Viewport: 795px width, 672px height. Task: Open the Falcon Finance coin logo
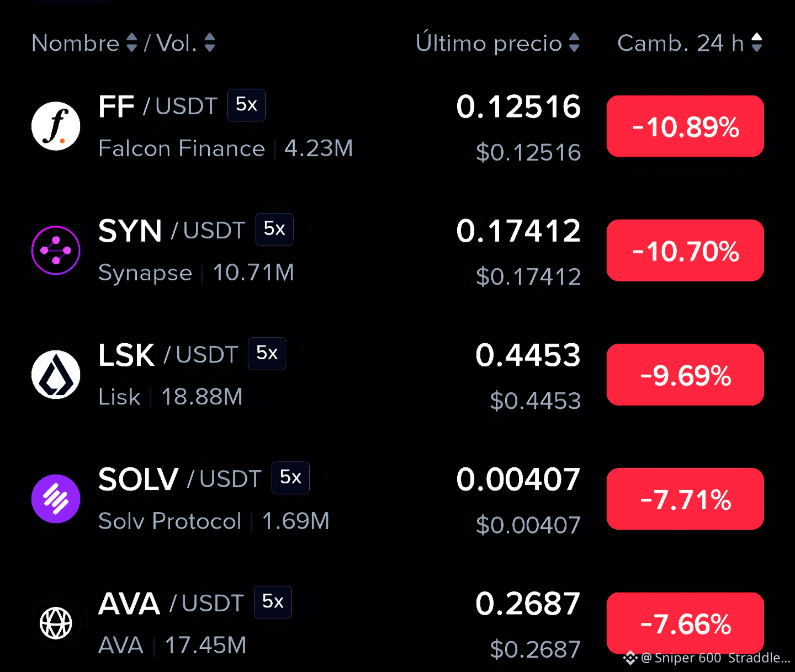click(56, 126)
